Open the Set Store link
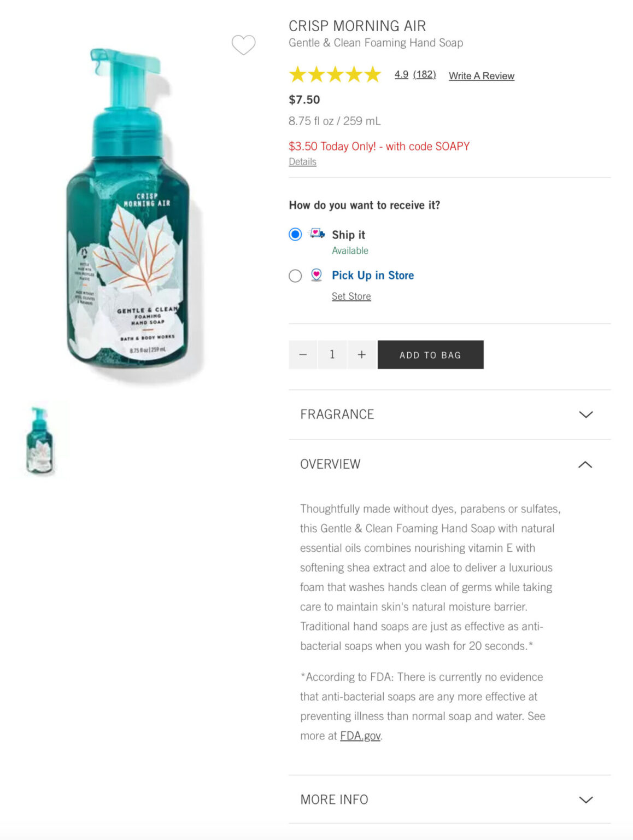Screen dimensions: 633x840 click(x=351, y=296)
